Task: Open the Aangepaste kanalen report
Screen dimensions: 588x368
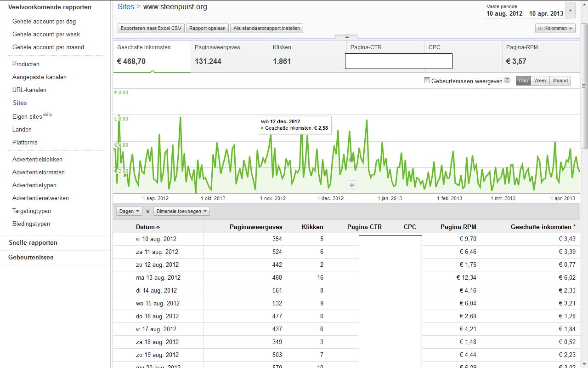Action: pyautogui.click(x=40, y=77)
